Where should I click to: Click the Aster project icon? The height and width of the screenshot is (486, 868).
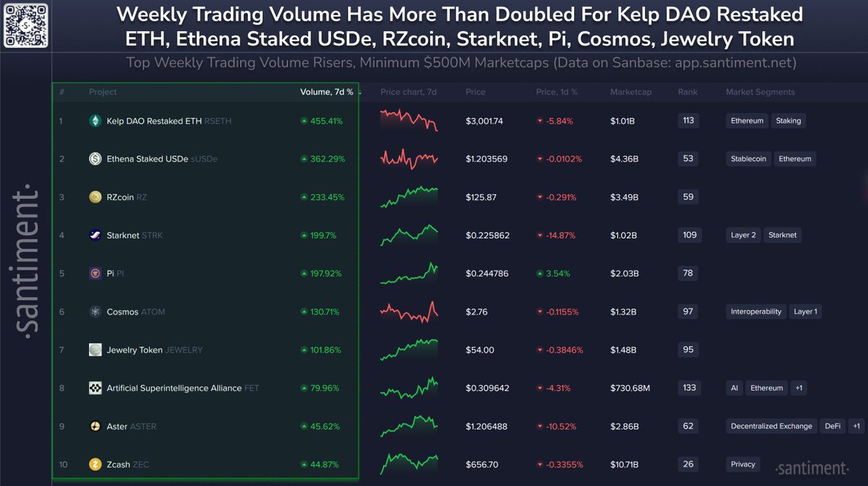click(x=95, y=427)
